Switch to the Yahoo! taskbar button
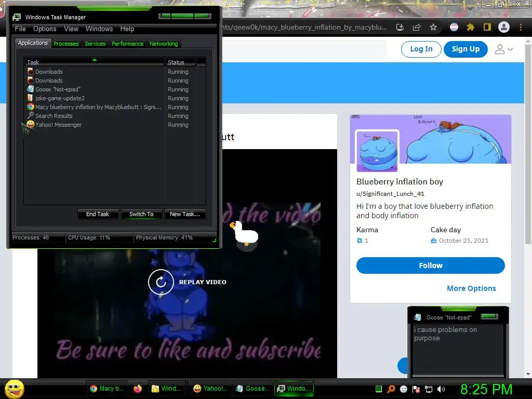Image resolution: width=532 pixels, height=399 pixels. click(210, 389)
